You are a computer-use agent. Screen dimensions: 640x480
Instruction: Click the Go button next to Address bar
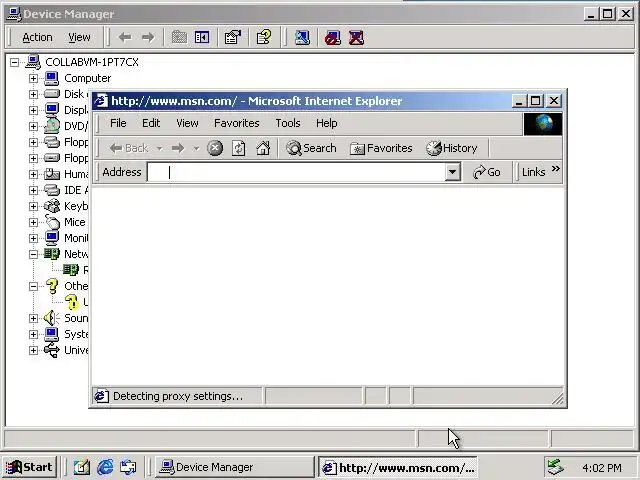pyautogui.click(x=487, y=172)
